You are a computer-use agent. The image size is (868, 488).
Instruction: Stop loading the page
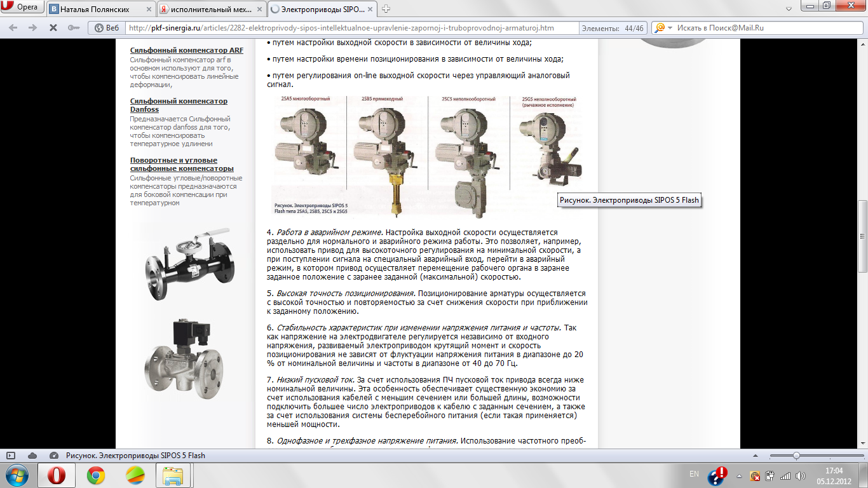click(53, 28)
